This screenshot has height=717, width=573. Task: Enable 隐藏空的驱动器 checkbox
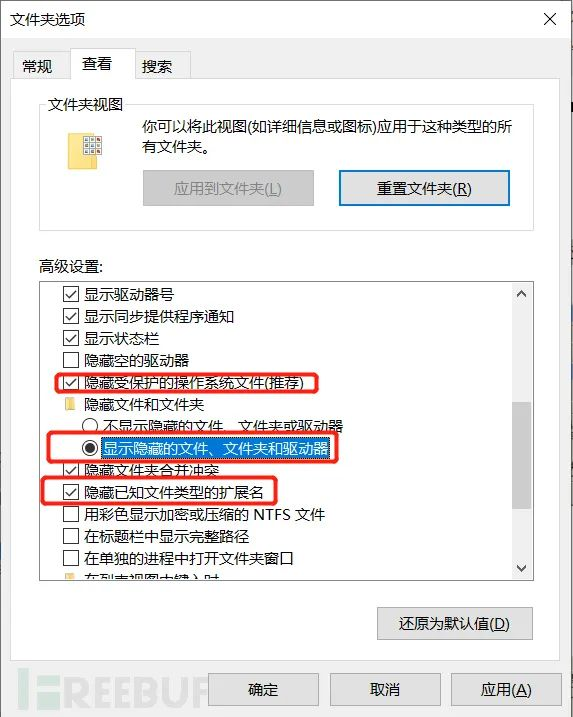(71, 360)
